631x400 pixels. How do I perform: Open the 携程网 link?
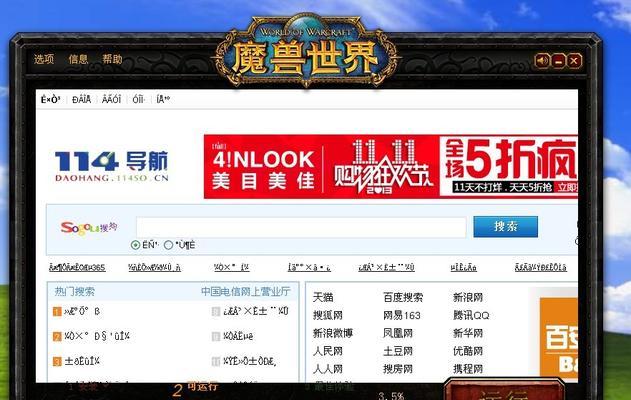[x=468, y=369]
